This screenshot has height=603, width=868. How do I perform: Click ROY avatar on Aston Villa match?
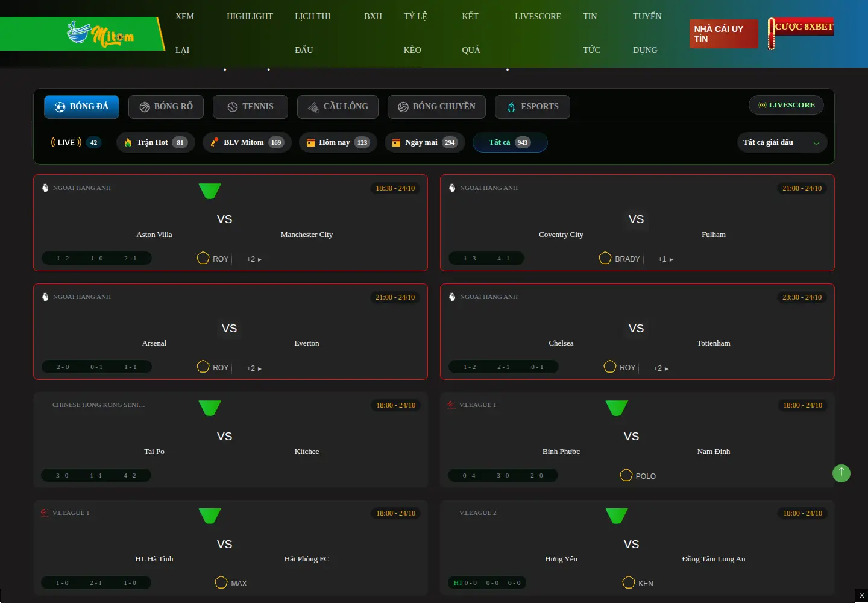click(x=203, y=258)
